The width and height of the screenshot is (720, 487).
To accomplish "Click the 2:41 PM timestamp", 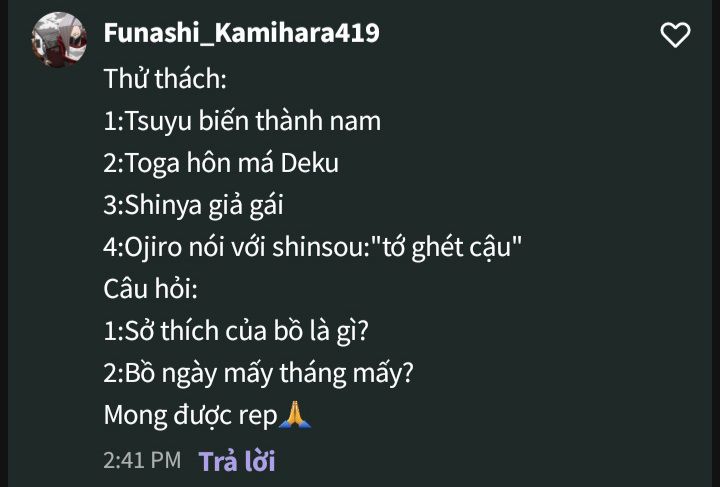I will [x=142, y=460].
